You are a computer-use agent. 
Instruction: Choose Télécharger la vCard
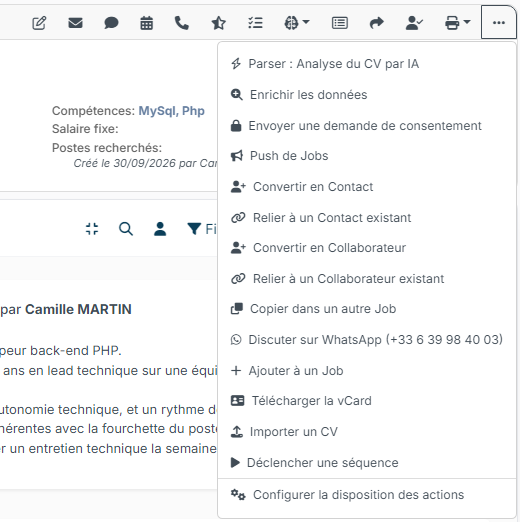tap(367, 401)
